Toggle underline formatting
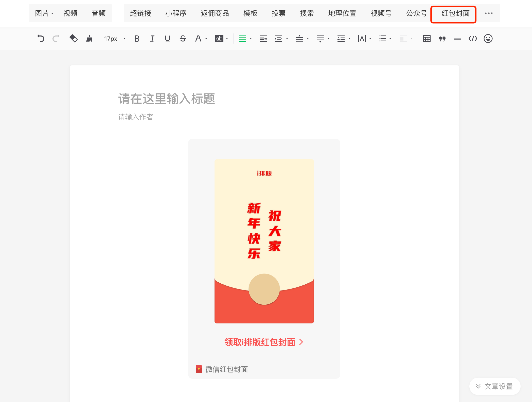Screen dimensions: 532x402 [x=167, y=39]
